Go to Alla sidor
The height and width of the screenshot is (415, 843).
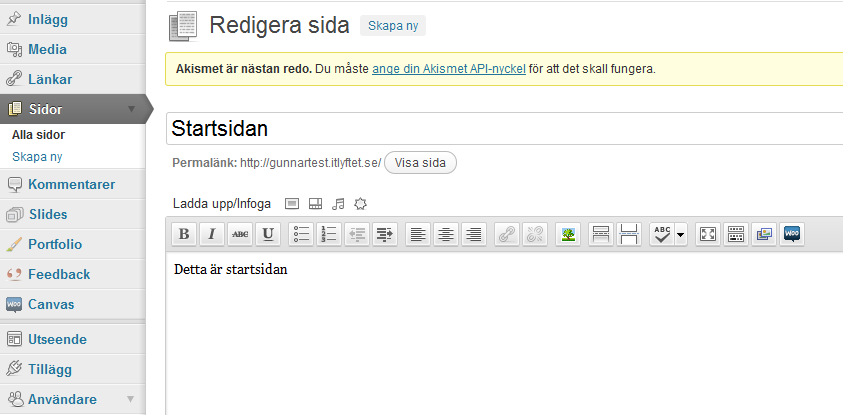(x=39, y=135)
